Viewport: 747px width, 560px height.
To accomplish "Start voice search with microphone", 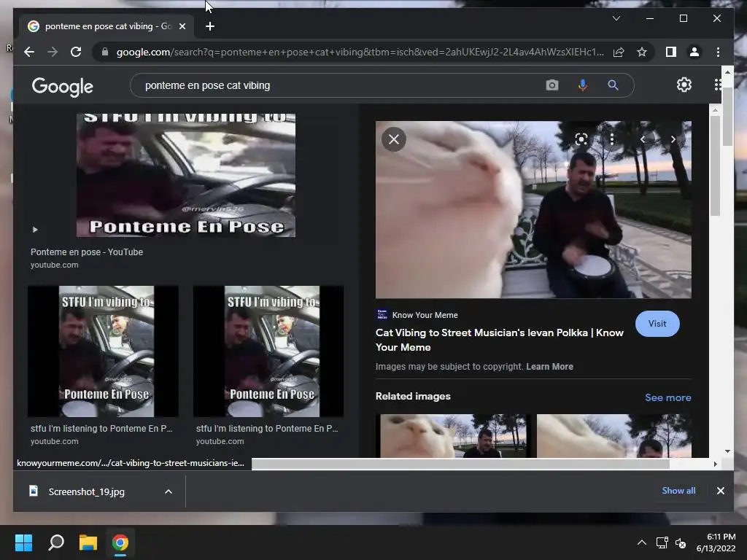I will [582, 85].
